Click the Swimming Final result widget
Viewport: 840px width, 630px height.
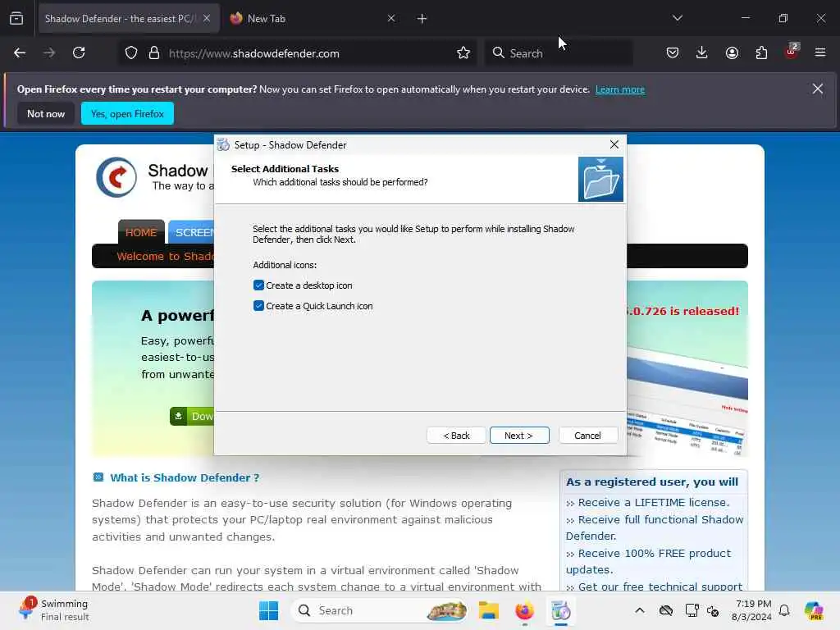[x=53, y=609]
